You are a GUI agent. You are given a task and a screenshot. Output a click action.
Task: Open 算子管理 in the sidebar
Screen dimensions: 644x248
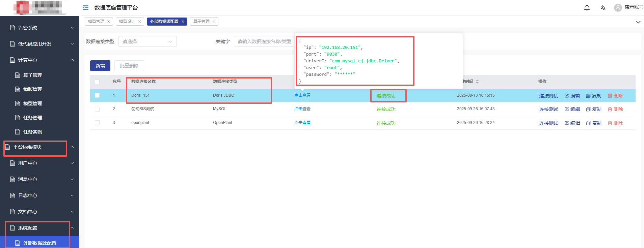click(x=33, y=75)
